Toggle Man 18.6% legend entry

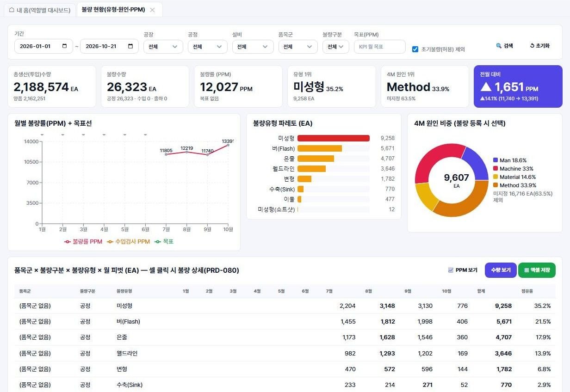(510, 160)
